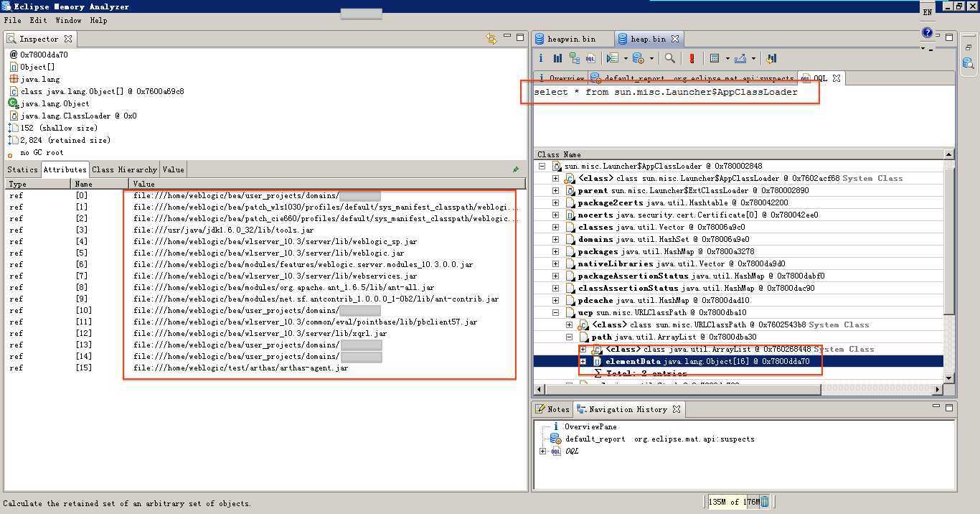Click the Value column header in Attributes
980x514 pixels.
tap(328, 184)
